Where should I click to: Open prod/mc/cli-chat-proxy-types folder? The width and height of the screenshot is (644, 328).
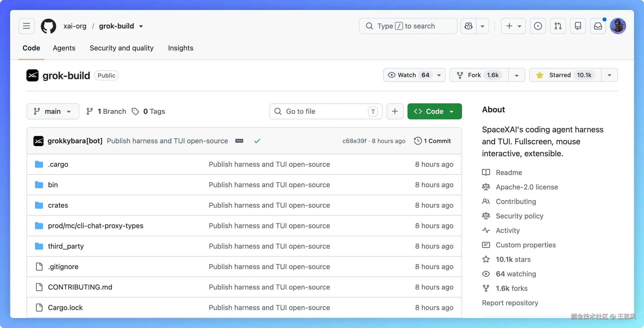[96, 226]
